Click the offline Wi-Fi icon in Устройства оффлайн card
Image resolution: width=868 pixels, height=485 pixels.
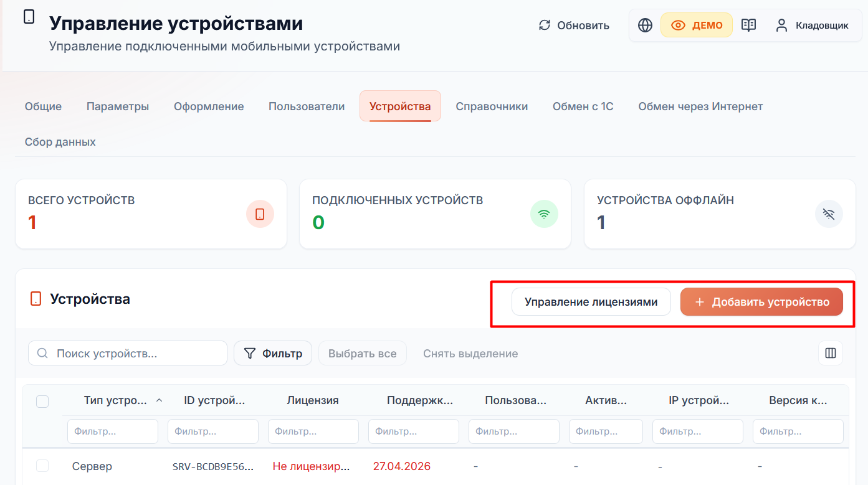tap(829, 214)
